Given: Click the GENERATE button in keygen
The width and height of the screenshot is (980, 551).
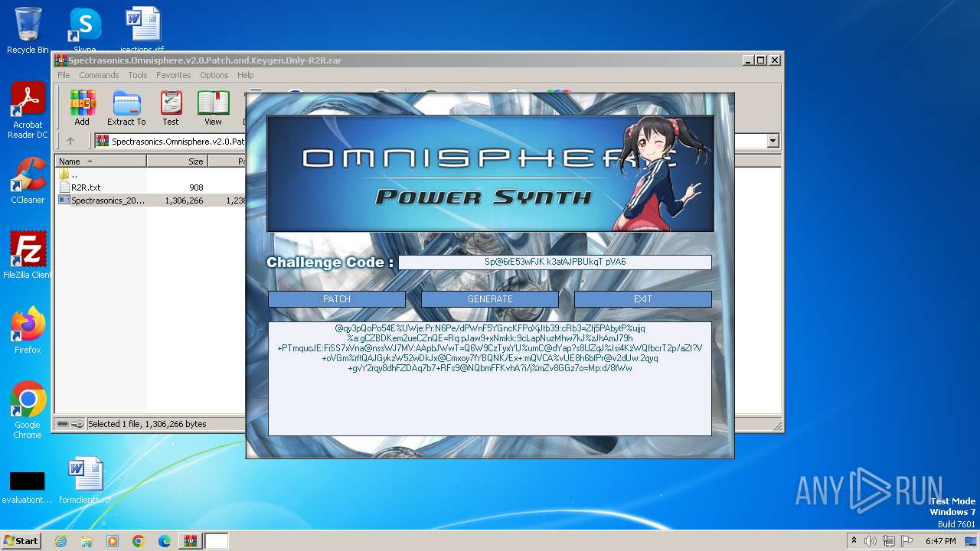Looking at the screenshot, I should pyautogui.click(x=490, y=299).
